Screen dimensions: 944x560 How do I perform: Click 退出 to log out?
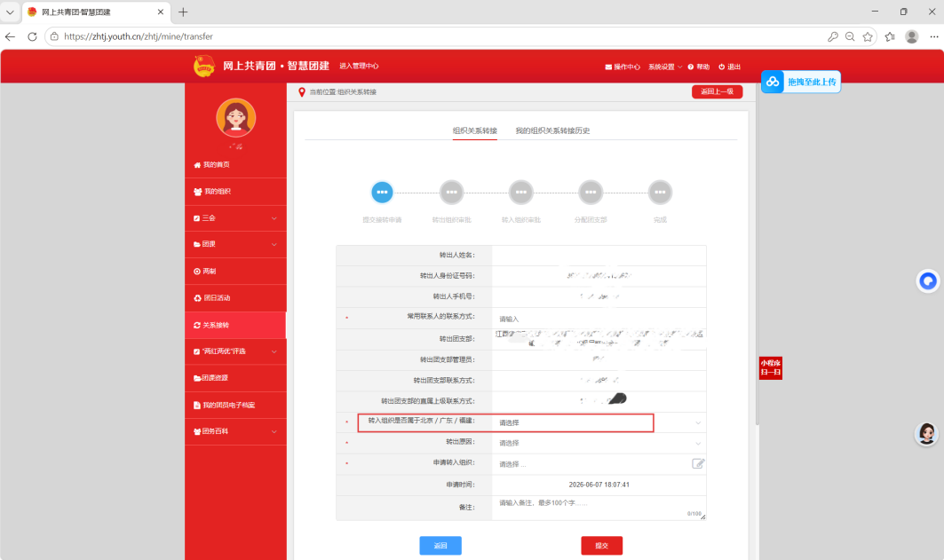pos(730,67)
